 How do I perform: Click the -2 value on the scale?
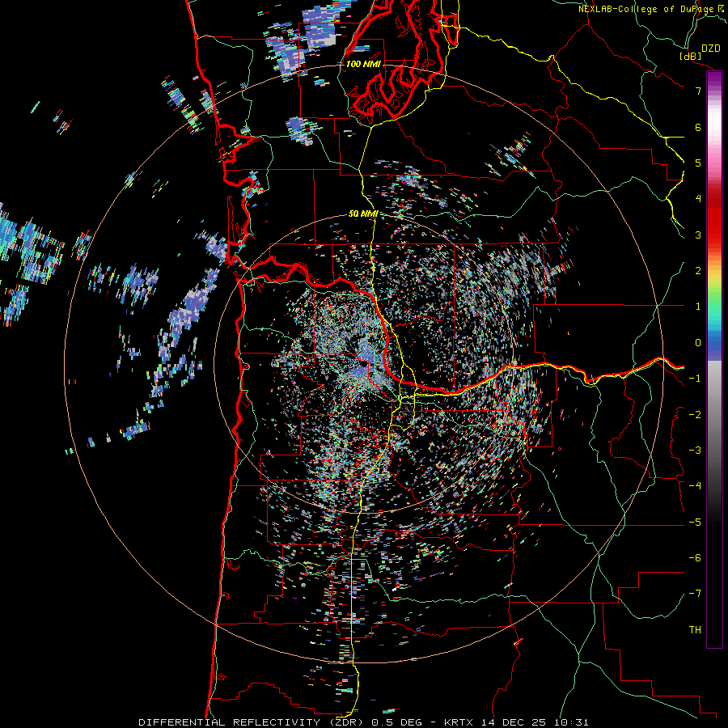click(x=695, y=415)
